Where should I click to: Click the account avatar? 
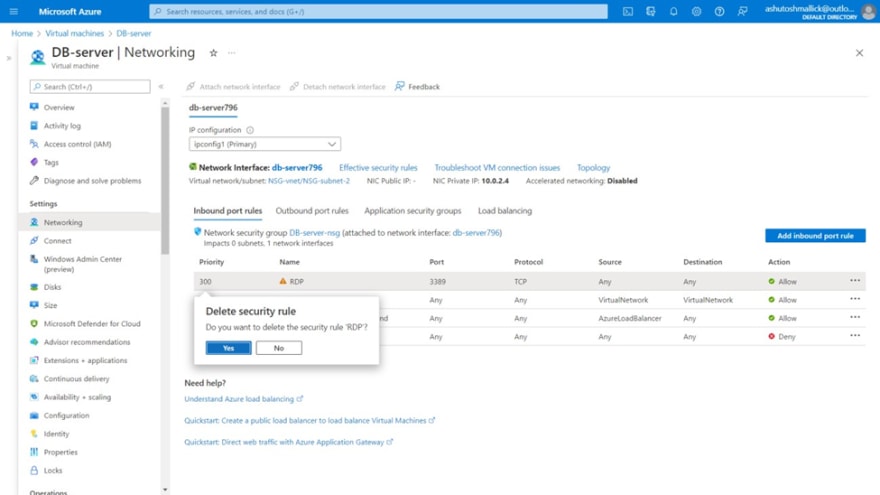tap(868, 12)
